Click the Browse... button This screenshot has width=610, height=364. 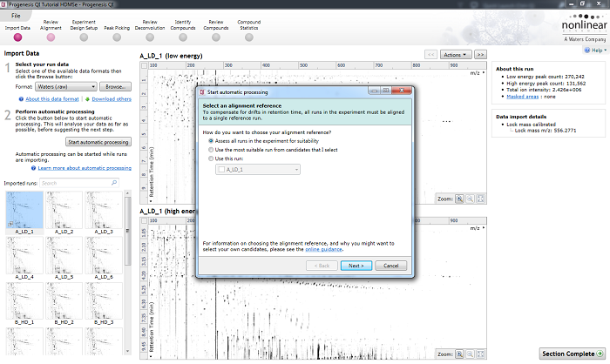point(115,87)
